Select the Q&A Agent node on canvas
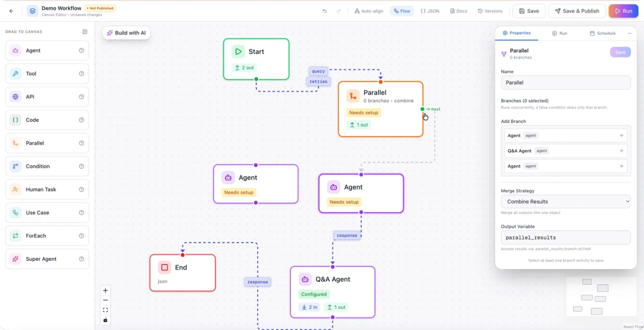Screen dimensions: 644x330 [x=332, y=292]
